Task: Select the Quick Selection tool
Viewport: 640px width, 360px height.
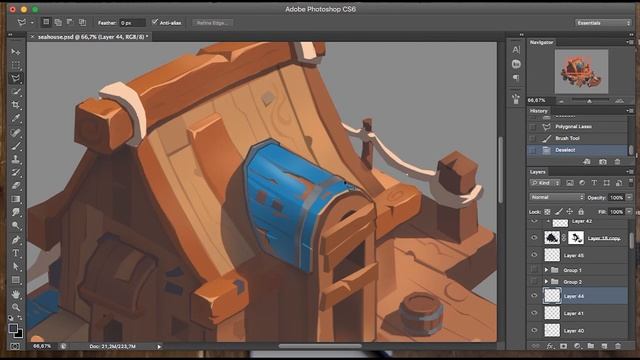Action: point(16,92)
